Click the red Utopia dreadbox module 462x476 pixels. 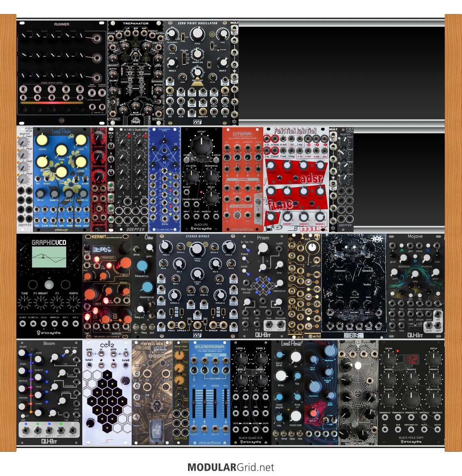pos(243,179)
